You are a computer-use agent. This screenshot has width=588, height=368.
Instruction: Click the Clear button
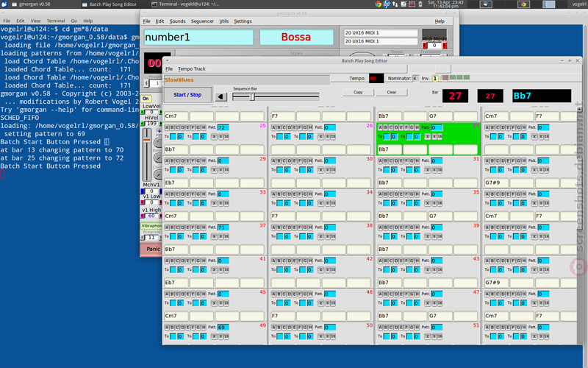pos(392,93)
